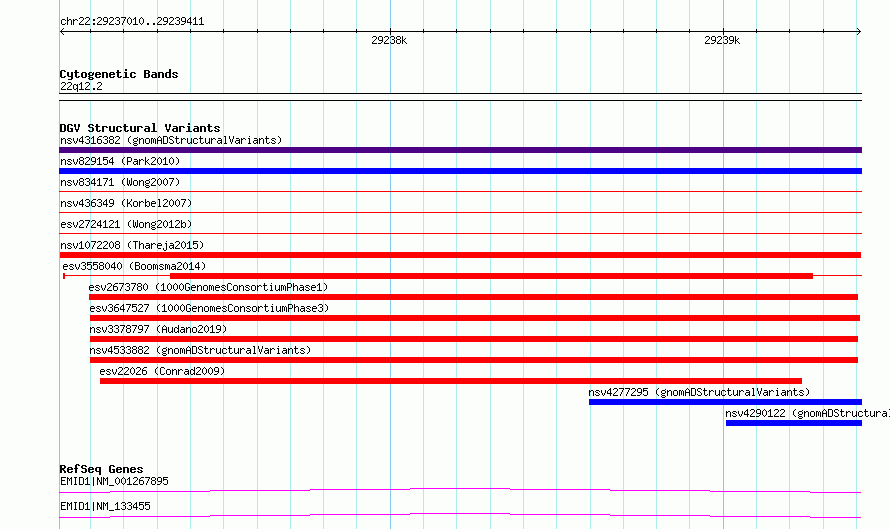Click the nsv4316382 gnomAD variant label
Image resolution: width=890 pixels, height=529 pixels.
[171, 140]
